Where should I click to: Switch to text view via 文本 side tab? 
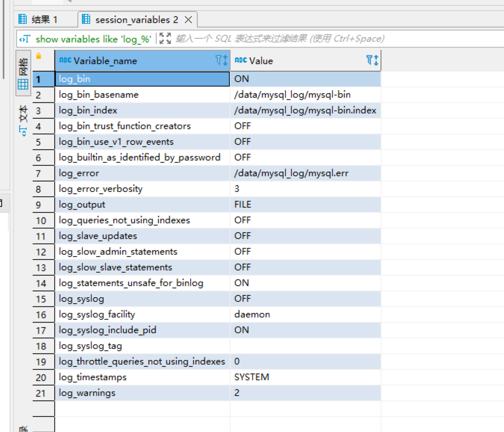[23, 120]
